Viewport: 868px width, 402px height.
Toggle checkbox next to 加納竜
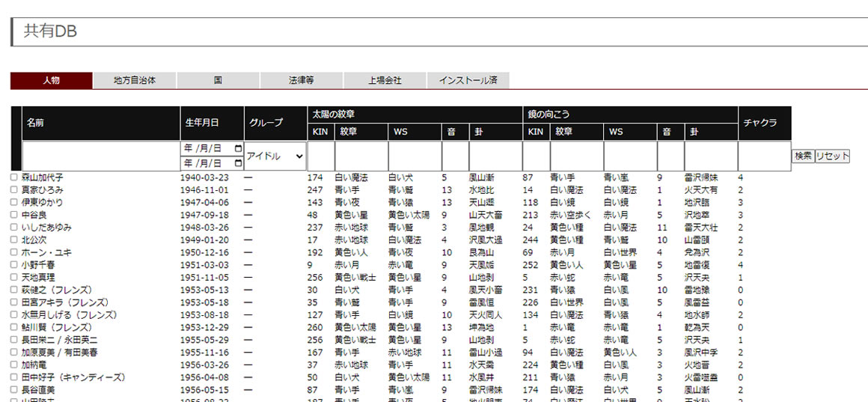coord(14,365)
